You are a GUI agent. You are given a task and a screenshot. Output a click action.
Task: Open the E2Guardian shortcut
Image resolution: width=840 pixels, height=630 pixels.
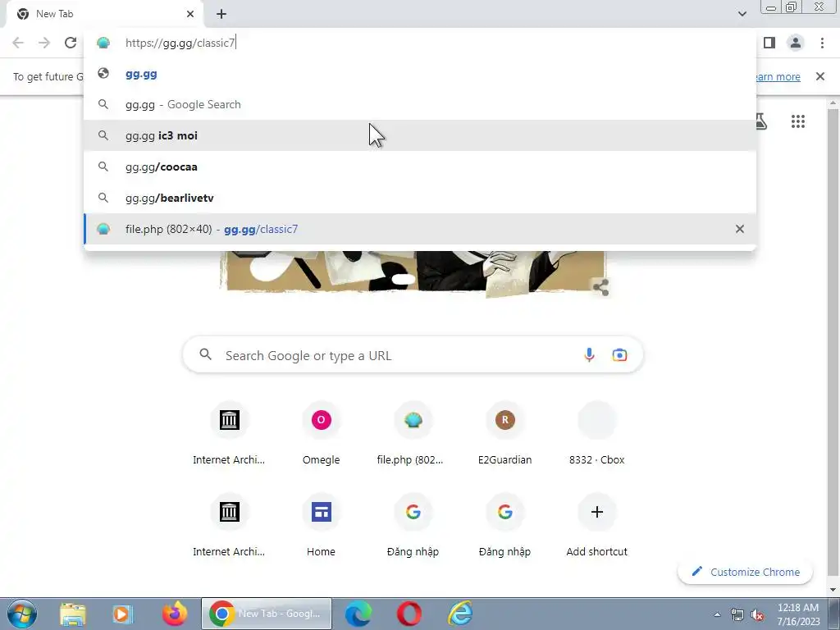click(x=504, y=434)
